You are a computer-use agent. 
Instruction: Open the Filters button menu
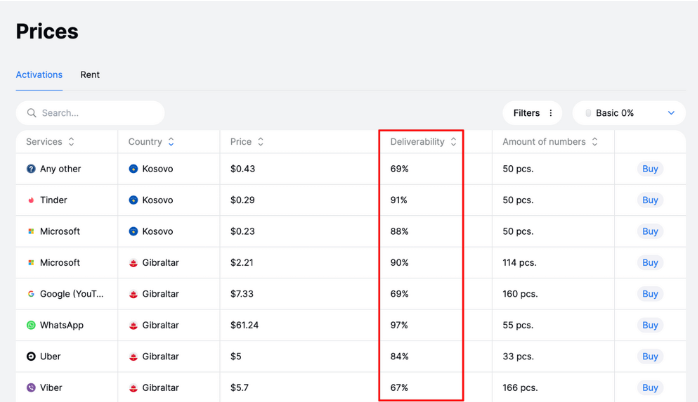click(533, 113)
